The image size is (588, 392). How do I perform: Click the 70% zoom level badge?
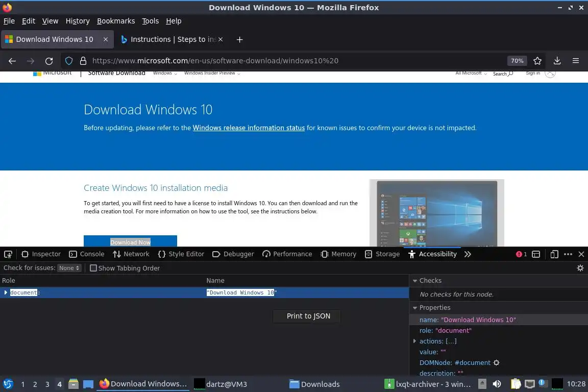tap(517, 61)
